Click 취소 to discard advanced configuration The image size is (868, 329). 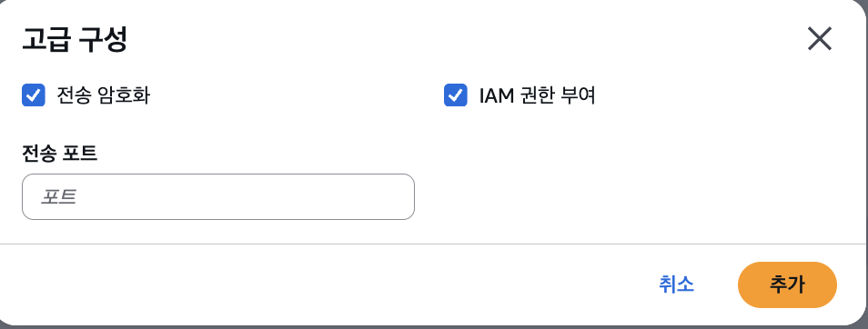point(676,284)
